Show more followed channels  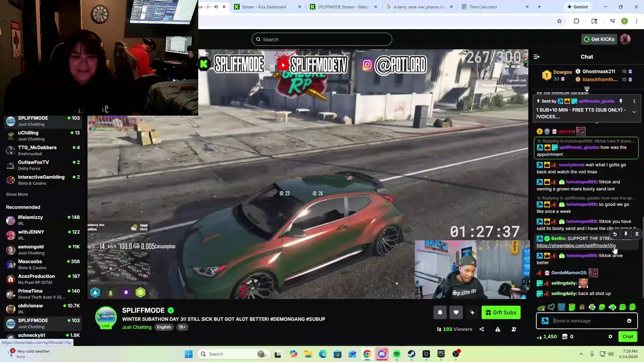(17, 195)
